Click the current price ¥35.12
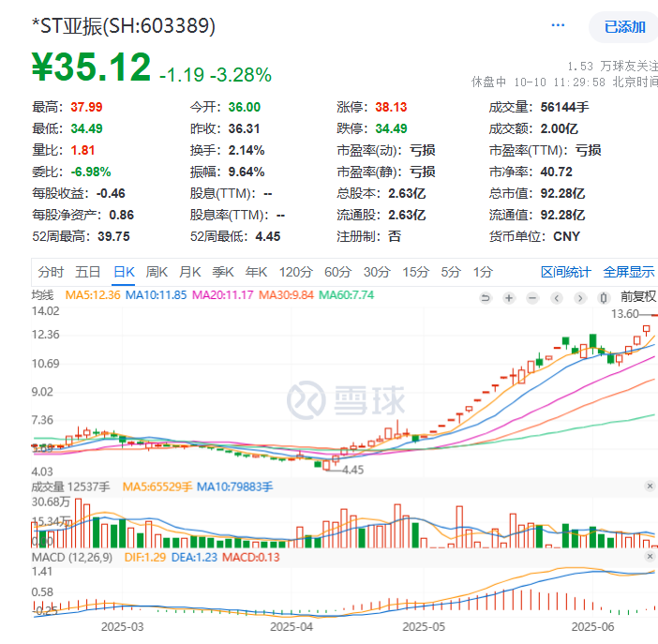 point(92,67)
